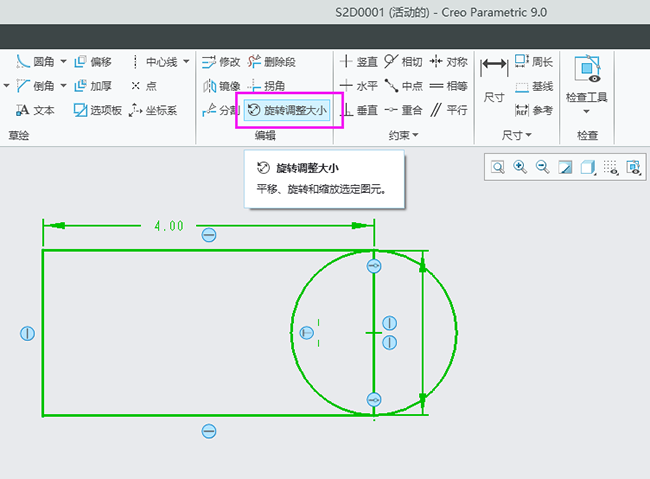Click the 删除段 delete segment tool
The image size is (650, 479).
pos(272,62)
